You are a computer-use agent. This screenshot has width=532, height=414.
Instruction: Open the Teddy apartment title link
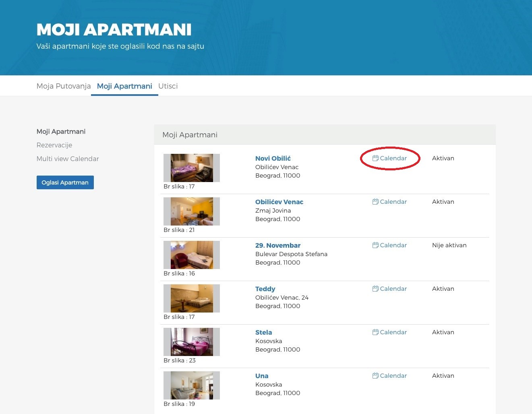pos(265,289)
